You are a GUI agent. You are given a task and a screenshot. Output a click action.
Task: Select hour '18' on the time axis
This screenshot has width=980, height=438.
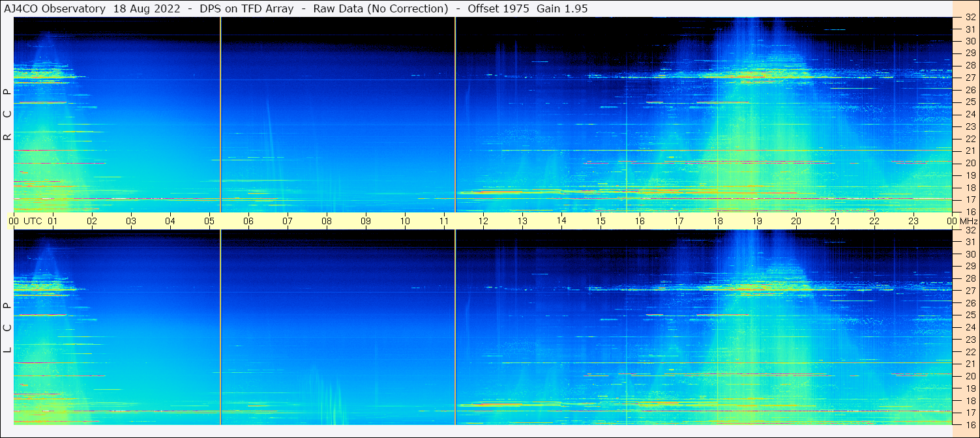point(718,221)
